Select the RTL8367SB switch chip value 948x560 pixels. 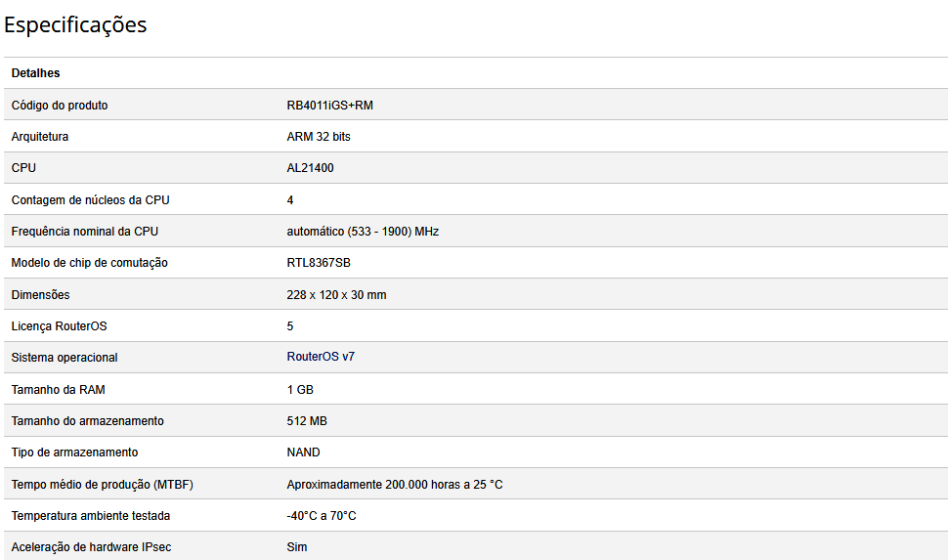pyautogui.click(x=319, y=263)
